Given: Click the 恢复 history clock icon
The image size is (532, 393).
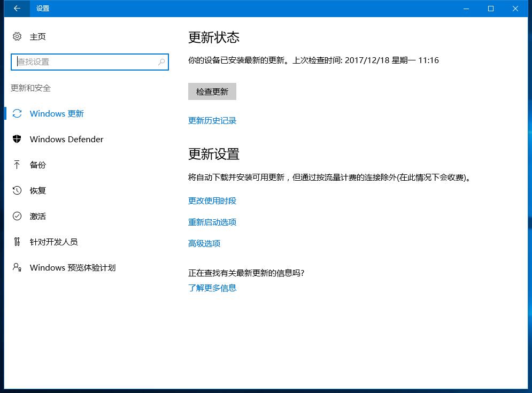Looking at the screenshot, I should point(17,190).
